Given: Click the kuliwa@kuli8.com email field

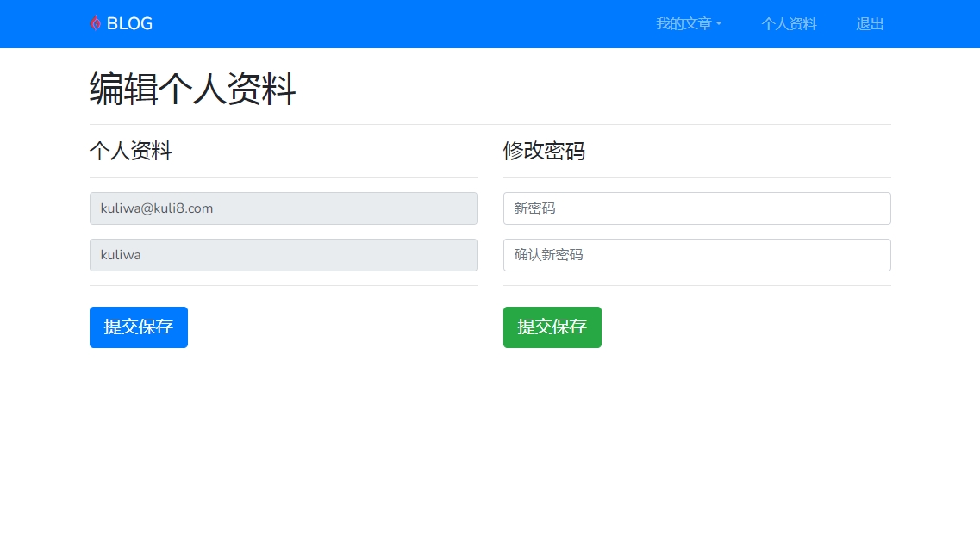Looking at the screenshot, I should click(283, 208).
